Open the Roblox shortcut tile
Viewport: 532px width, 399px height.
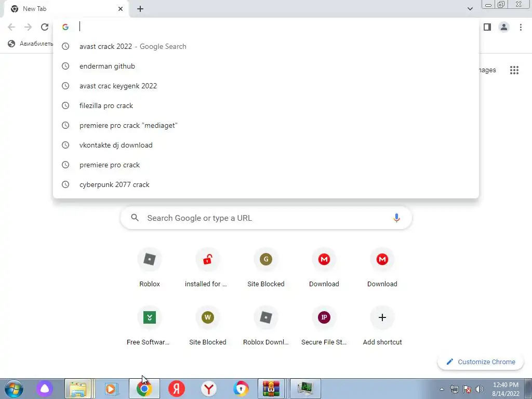click(149, 268)
